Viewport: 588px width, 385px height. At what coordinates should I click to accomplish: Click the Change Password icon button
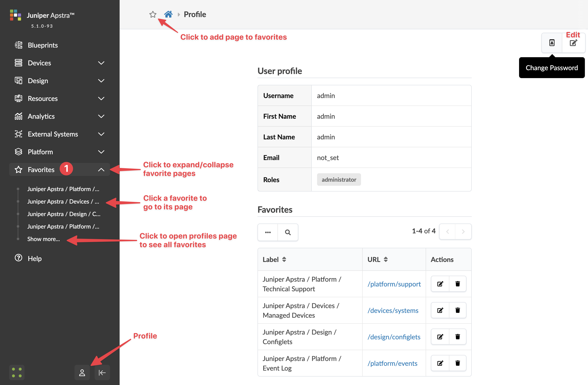pos(552,43)
